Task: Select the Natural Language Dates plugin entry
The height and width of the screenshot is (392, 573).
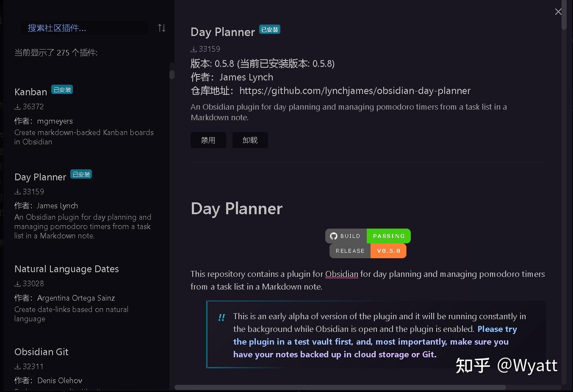Action: pos(66,269)
